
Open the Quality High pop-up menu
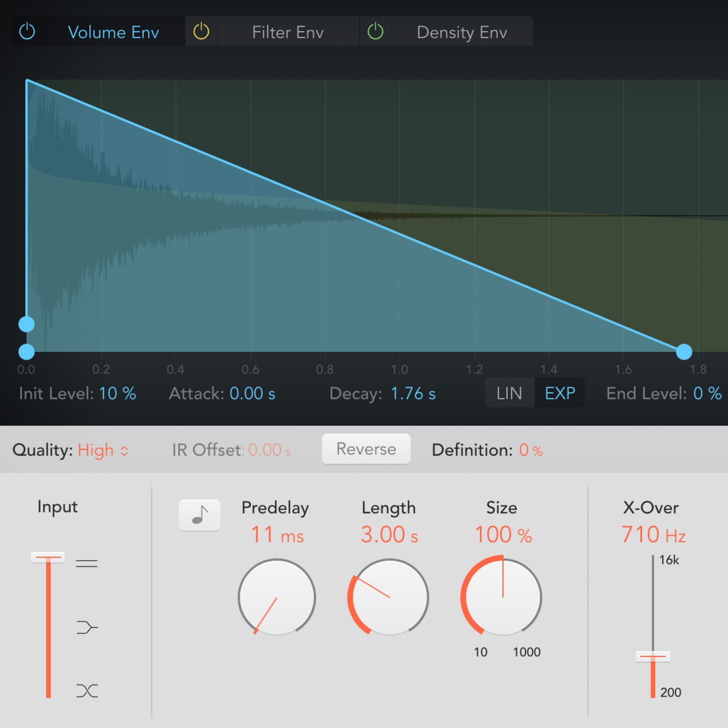pyautogui.click(x=102, y=450)
